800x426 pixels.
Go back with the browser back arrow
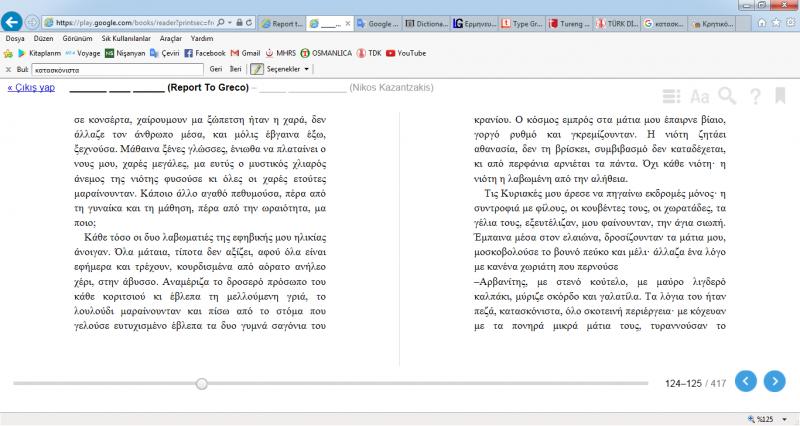tap(11, 22)
